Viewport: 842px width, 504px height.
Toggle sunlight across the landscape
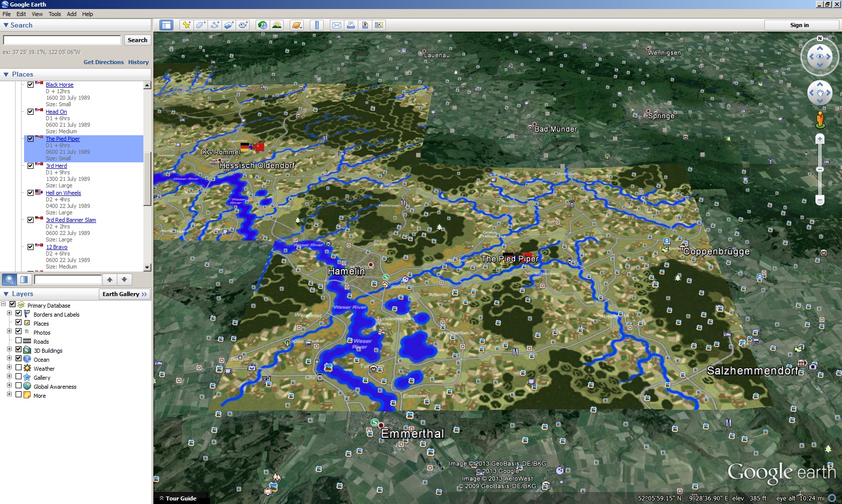[x=277, y=25]
